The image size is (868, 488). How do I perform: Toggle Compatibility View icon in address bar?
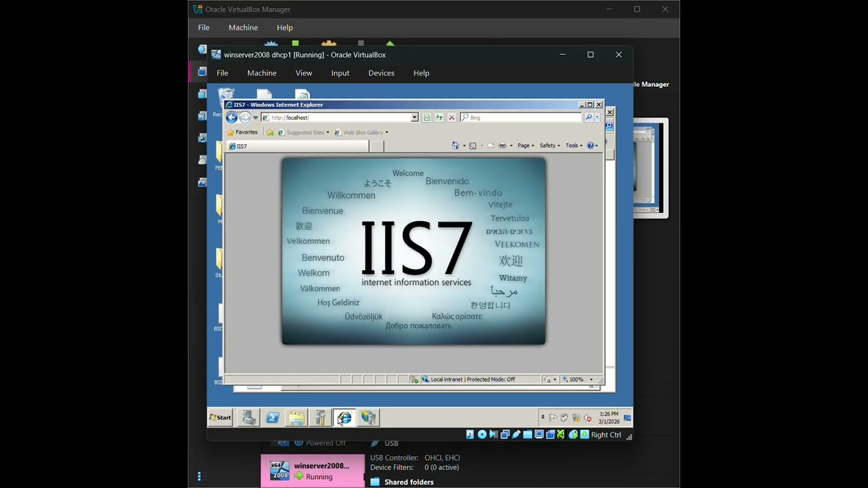(427, 117)
